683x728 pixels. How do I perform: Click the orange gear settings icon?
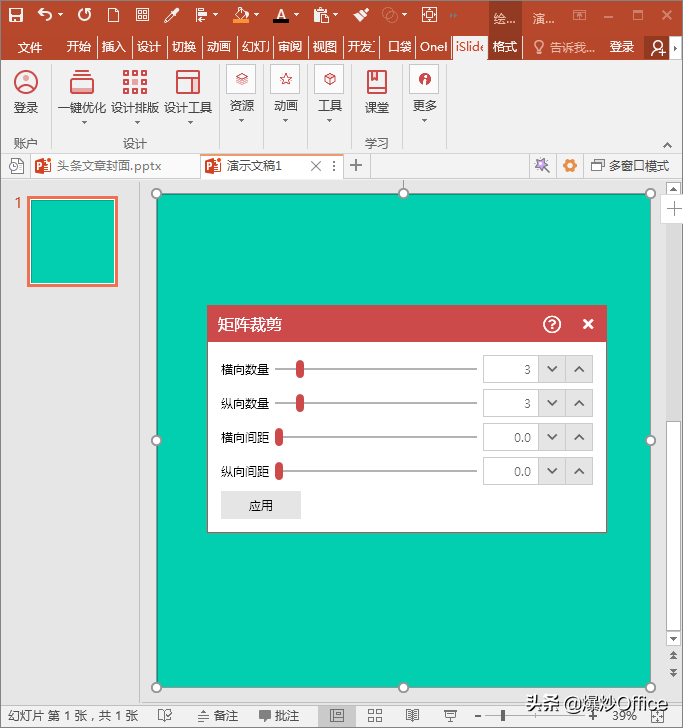point(570,165)
